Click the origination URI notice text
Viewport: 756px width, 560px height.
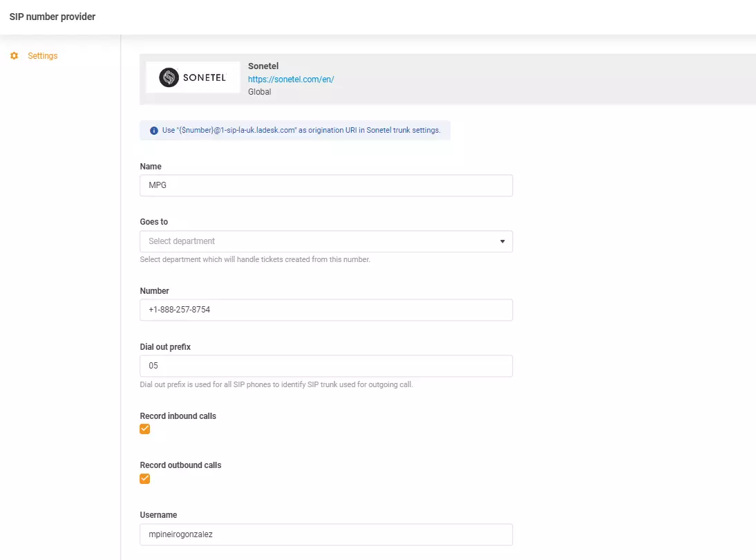tap(301, 130)
